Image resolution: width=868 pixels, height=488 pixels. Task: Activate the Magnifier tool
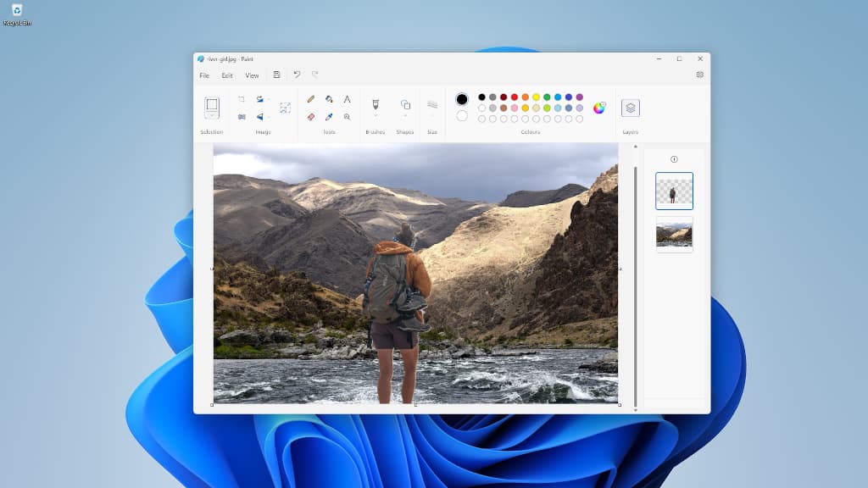click(x=348, y=116)
